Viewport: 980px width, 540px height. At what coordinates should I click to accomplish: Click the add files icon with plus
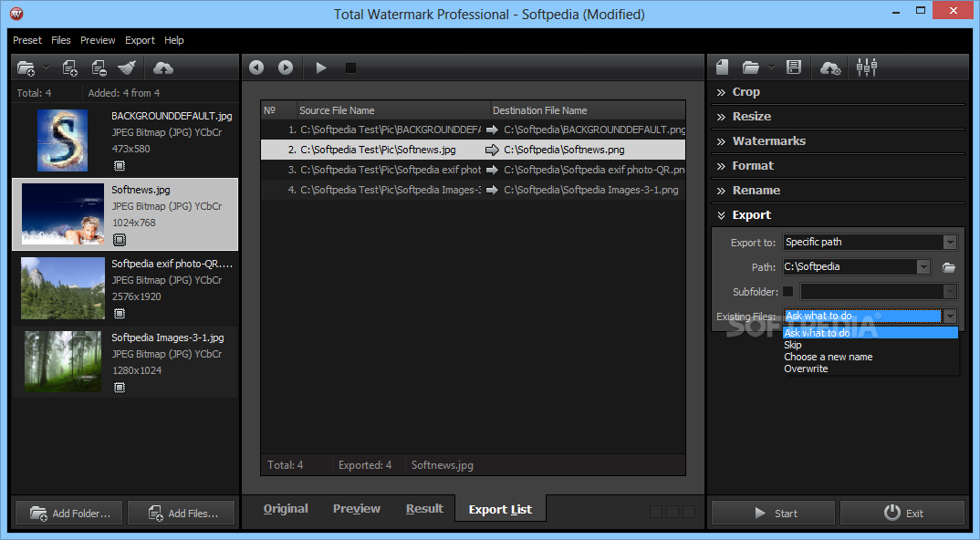[70, 67]
